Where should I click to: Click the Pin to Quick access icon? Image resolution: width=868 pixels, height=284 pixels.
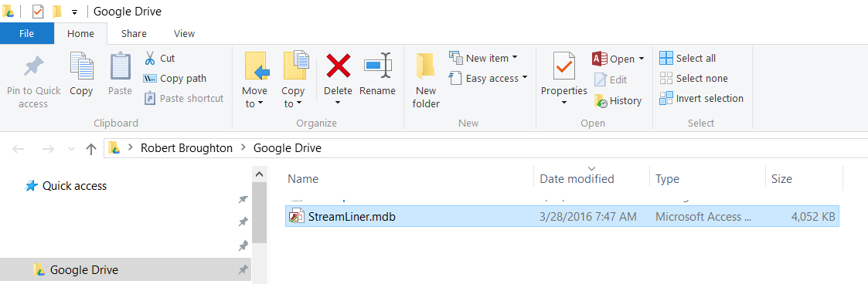point(34,68)
